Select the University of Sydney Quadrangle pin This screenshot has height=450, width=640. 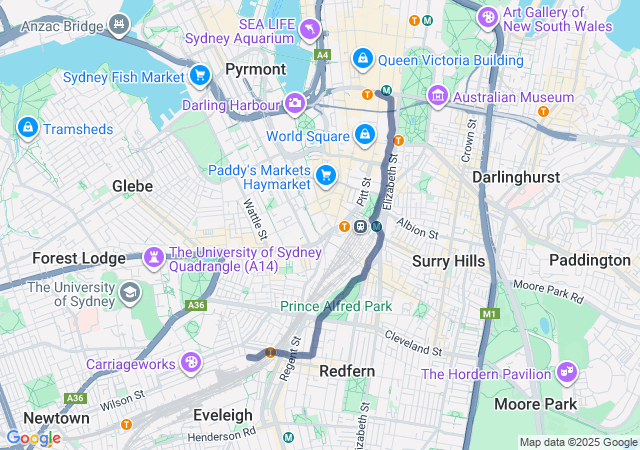[154, 258]
